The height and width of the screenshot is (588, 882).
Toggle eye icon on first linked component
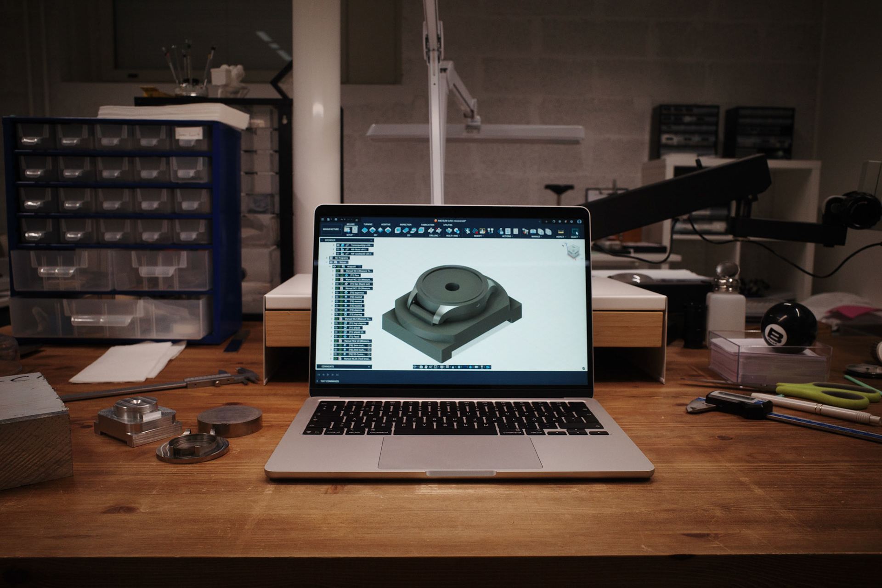[x=338, y=245]
